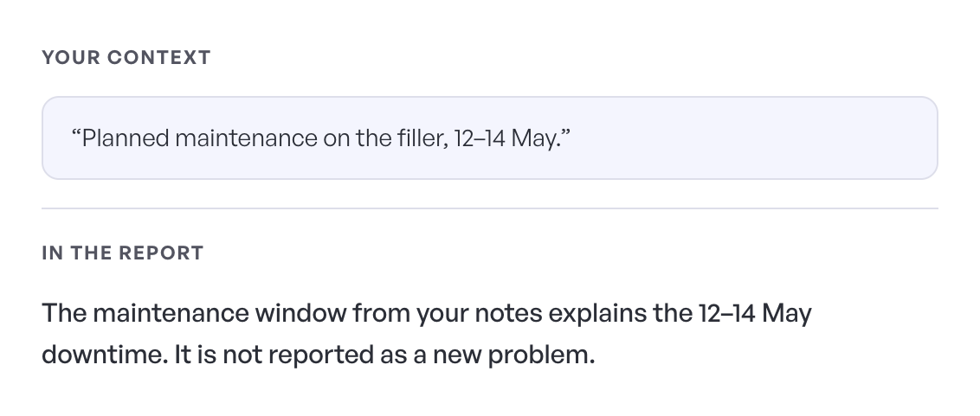
Task: Click the empty area inside the quote box
Action: point(750,138)
